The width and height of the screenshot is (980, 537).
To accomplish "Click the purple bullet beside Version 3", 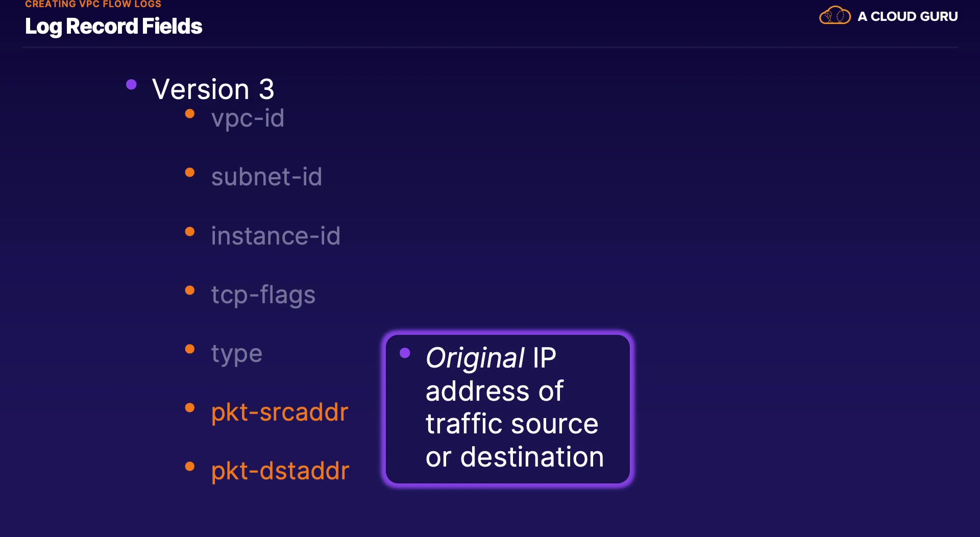I will point(131,85).
